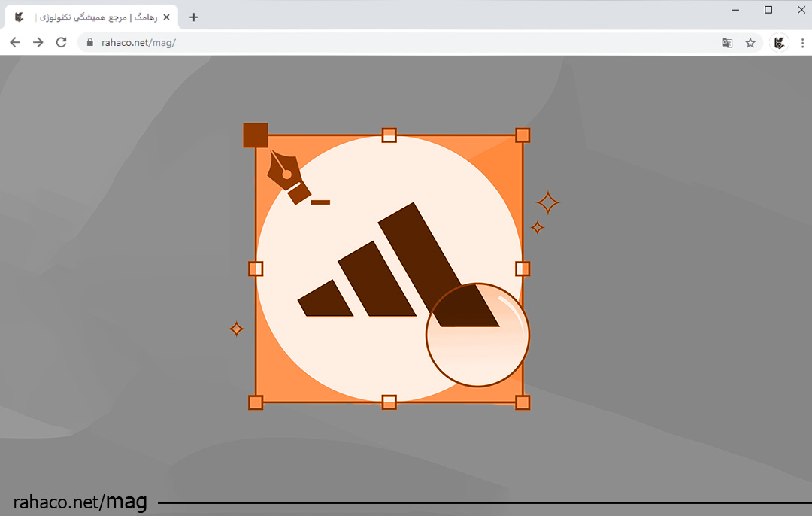Open the Translate this page icon
812x516 pixels.
[x=727, y=43]
